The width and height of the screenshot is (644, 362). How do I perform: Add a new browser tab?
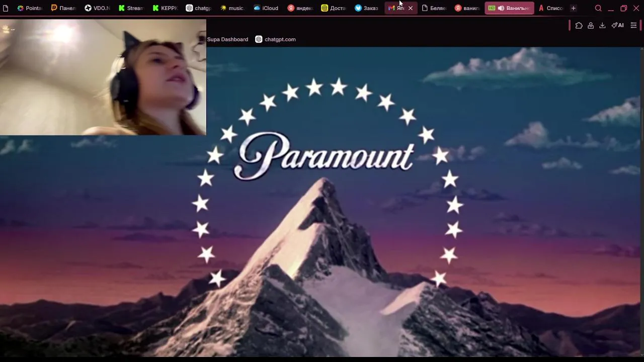click(573, 8)
